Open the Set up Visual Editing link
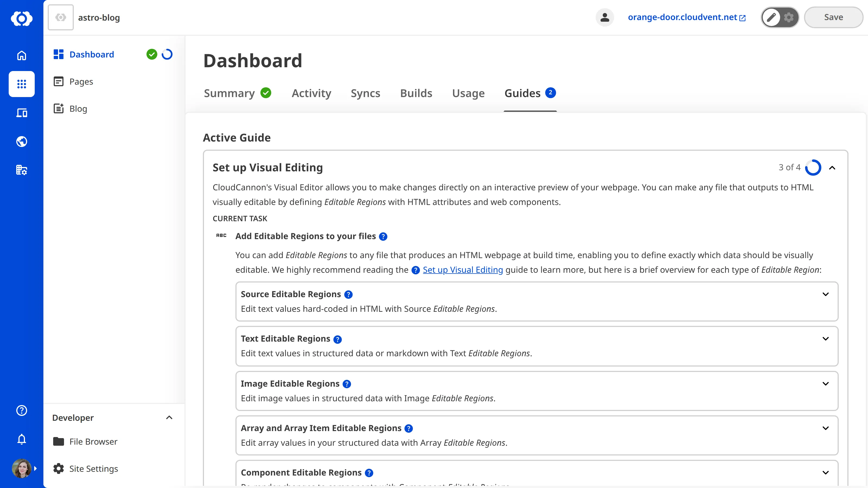The width and height of the screenshot is (868, 488). coord(463,270)
